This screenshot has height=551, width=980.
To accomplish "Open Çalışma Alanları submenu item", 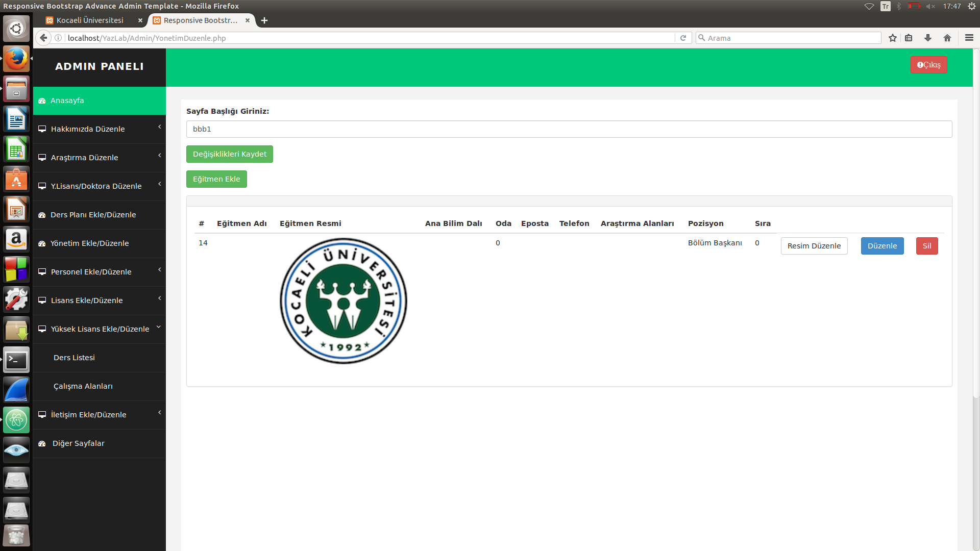I will [100, 386].
